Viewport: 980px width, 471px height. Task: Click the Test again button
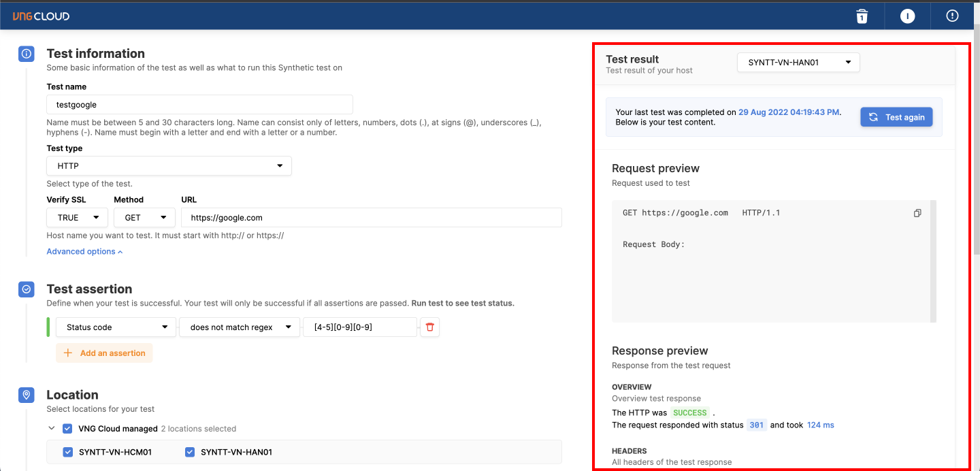896,117
